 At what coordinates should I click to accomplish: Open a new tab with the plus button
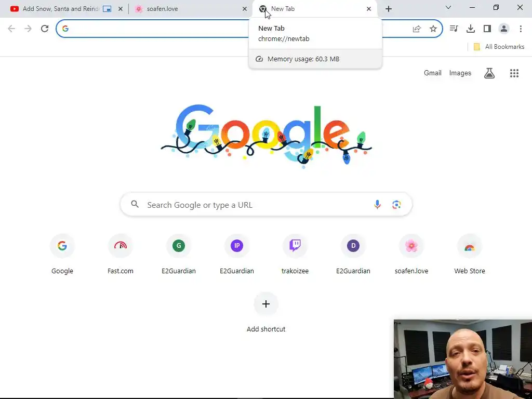pyautogui.click(x=389, y=9)
